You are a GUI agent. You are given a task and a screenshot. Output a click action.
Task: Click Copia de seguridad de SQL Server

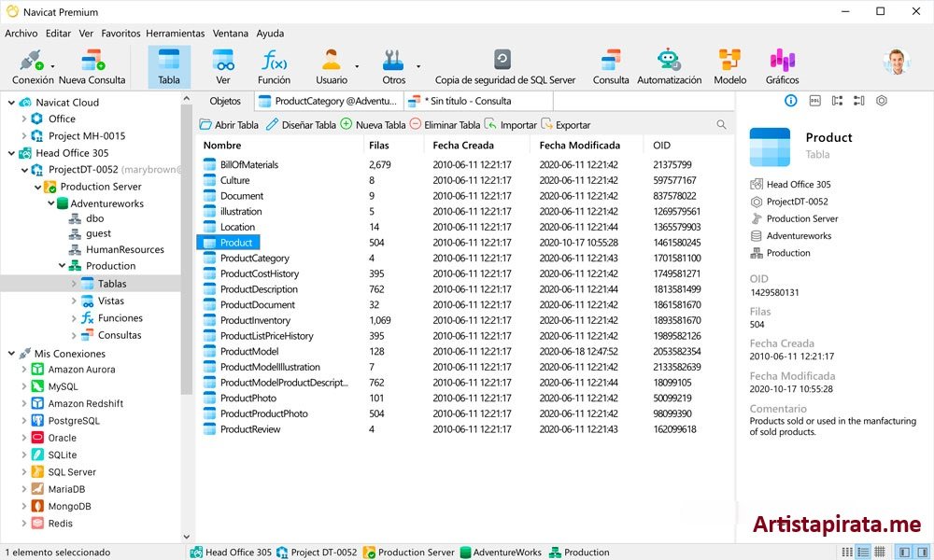[x=504, y=66]
